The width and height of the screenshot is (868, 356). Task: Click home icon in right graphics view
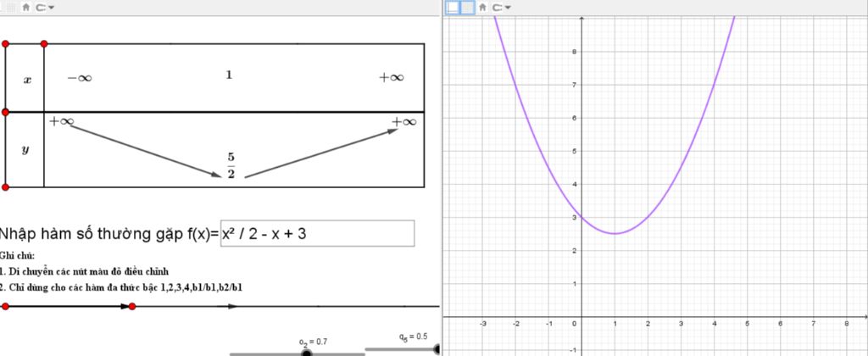(x=482, y=7)
